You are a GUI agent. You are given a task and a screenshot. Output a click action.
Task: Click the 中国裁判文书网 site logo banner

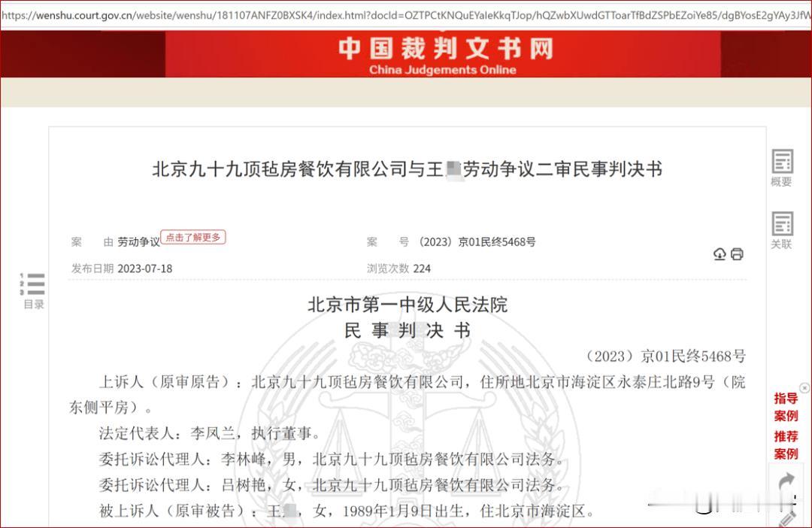(x=445, y=48)
